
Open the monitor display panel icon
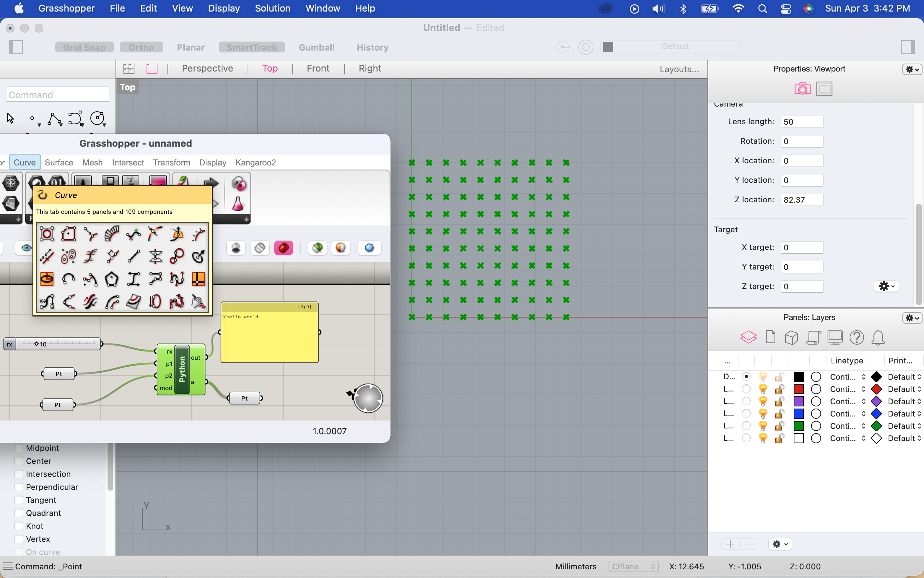pos(835,337)
